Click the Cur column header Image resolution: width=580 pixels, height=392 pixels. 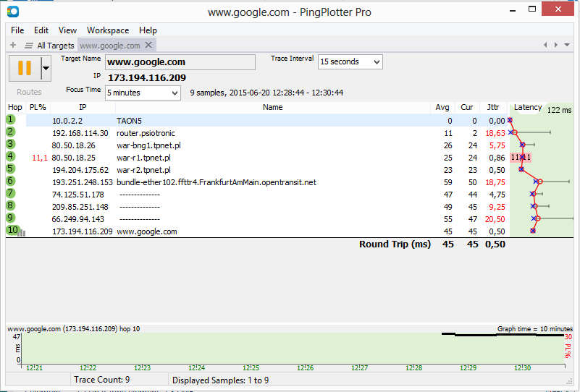click(467, 107)
